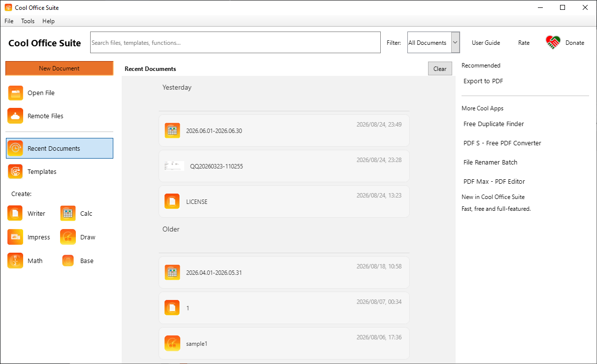This screenshot has width=597, height=364.
Task: Click the Remote Files cloud icon
Action: pyautogui.click(x=15, y=116)
